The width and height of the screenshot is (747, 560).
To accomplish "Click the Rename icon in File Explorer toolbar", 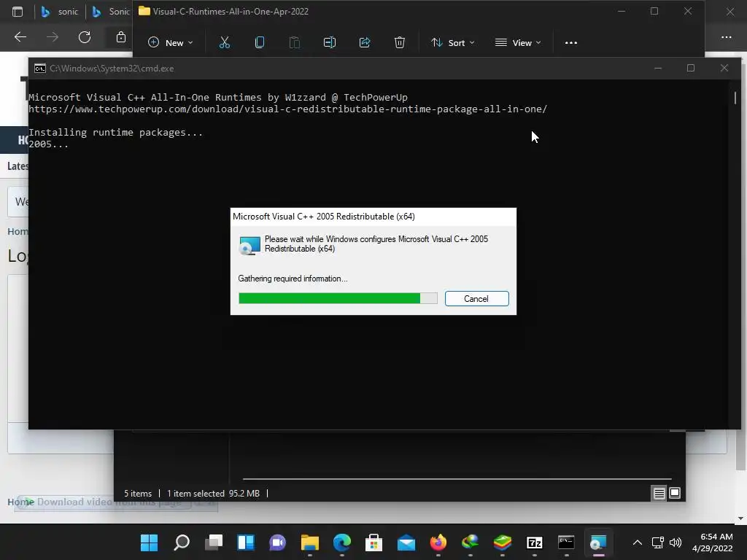I will 330,43.
